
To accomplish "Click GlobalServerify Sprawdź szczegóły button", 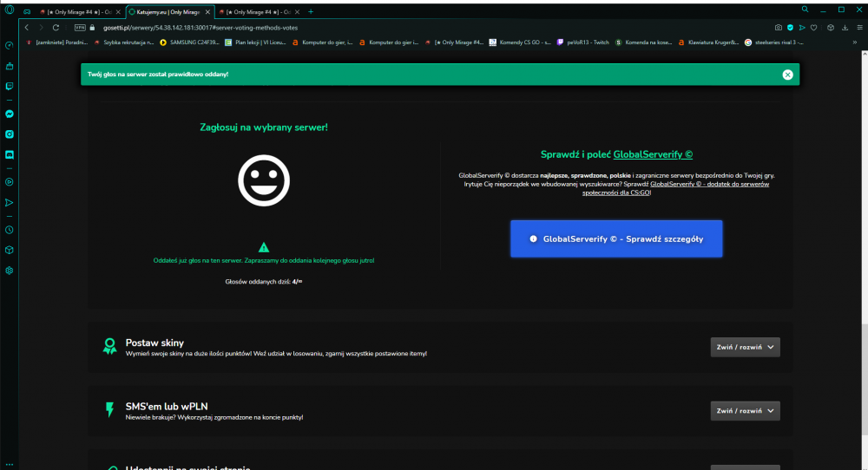I will tap(616, 238).
